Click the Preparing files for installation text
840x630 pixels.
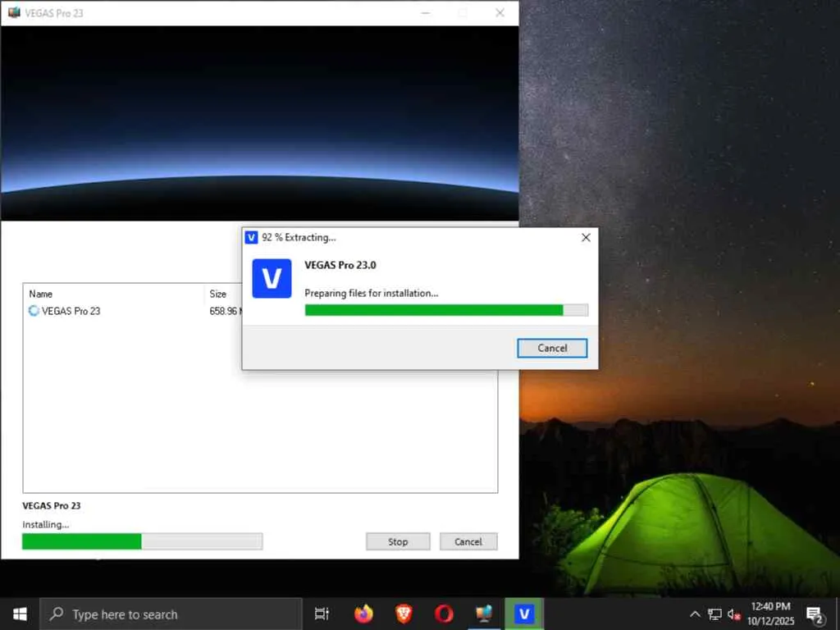(372, 293)
